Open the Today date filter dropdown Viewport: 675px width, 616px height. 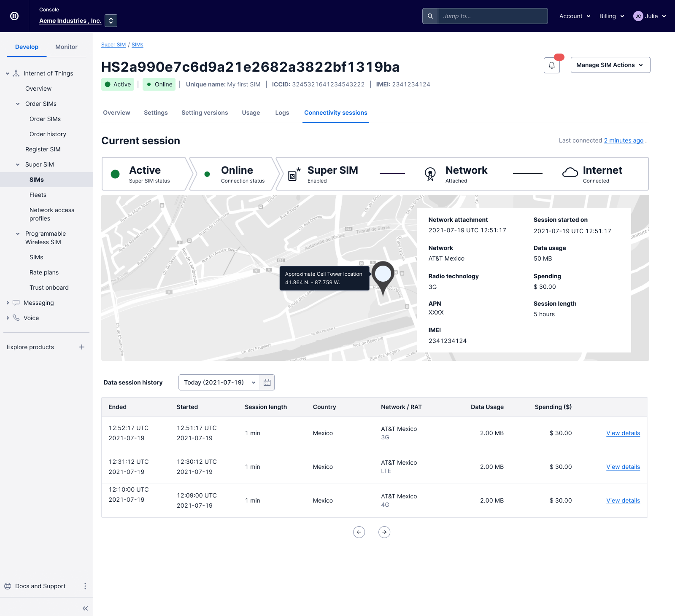[219, 382]
